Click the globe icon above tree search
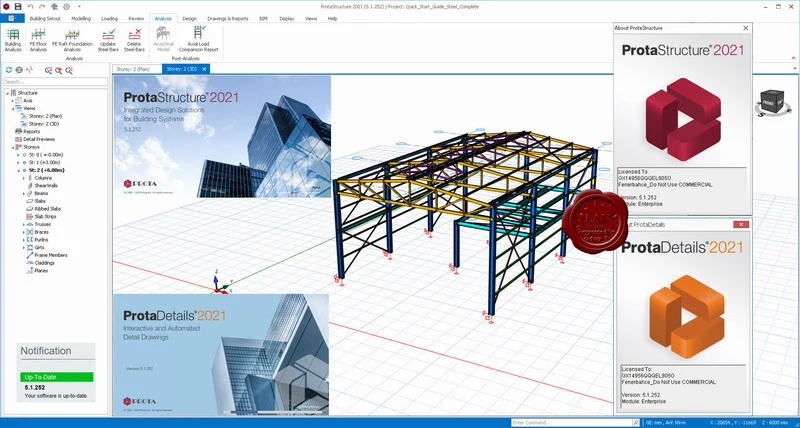This screenshot has width=800, height=428. [19, 70]
